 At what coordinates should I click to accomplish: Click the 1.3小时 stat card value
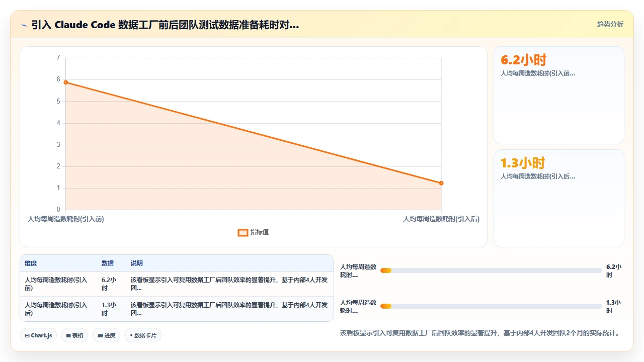click(x=523, y=163)
